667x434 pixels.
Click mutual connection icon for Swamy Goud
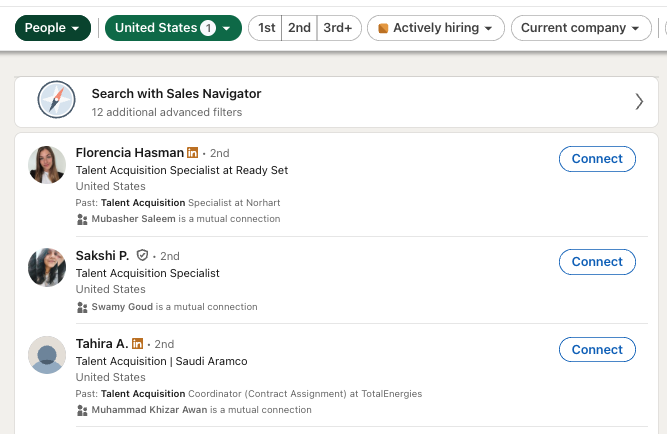click(83, 307)
